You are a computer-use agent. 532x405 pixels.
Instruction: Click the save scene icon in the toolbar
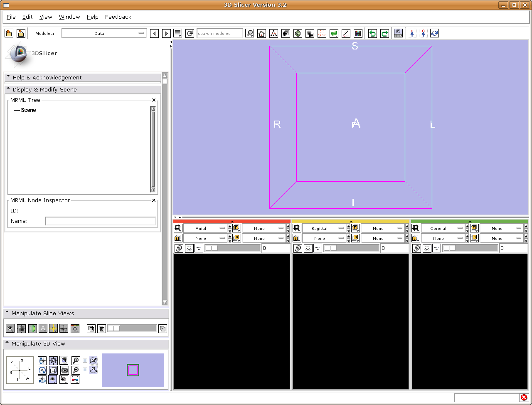tap(21, 33)
